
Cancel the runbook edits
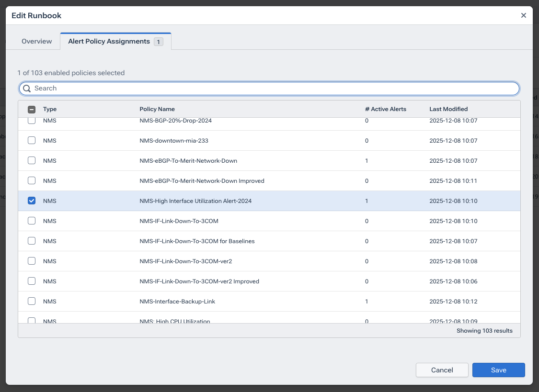pyautogui.click(x=442, y=370)
